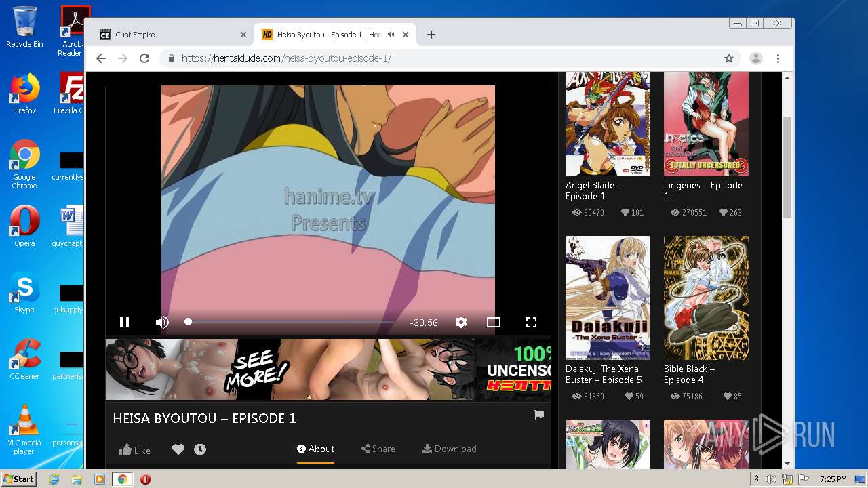Image resolution: width=868 pixels, height=488 pixels.
Task: Click the vertical scrollbar thumb
Action: pos(787,166)
